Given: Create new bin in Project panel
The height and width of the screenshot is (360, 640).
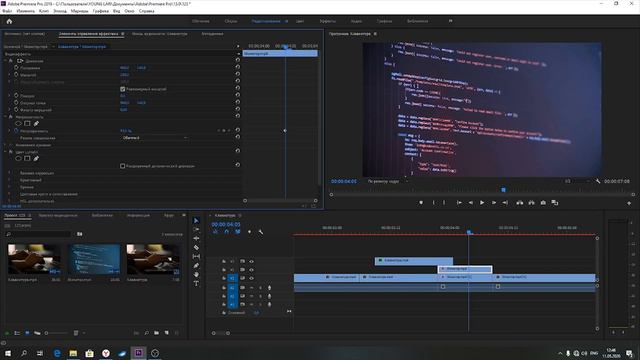Looking at the screenshot, I should pos(156,333).
